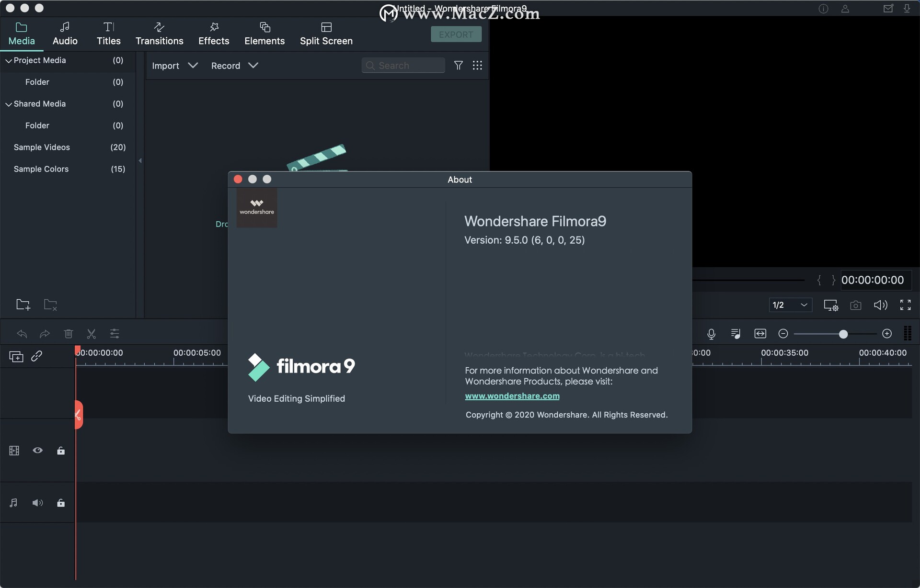Screen dimensions: 920x588
Task: Toggle the auto ripple link icon
Action: pyautogui.click(x=37, y=356)
